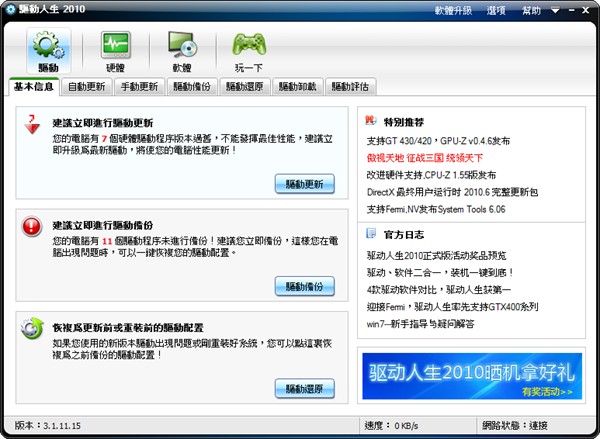
Task: Open the 選項 menu item
Action: click(496, 11)
